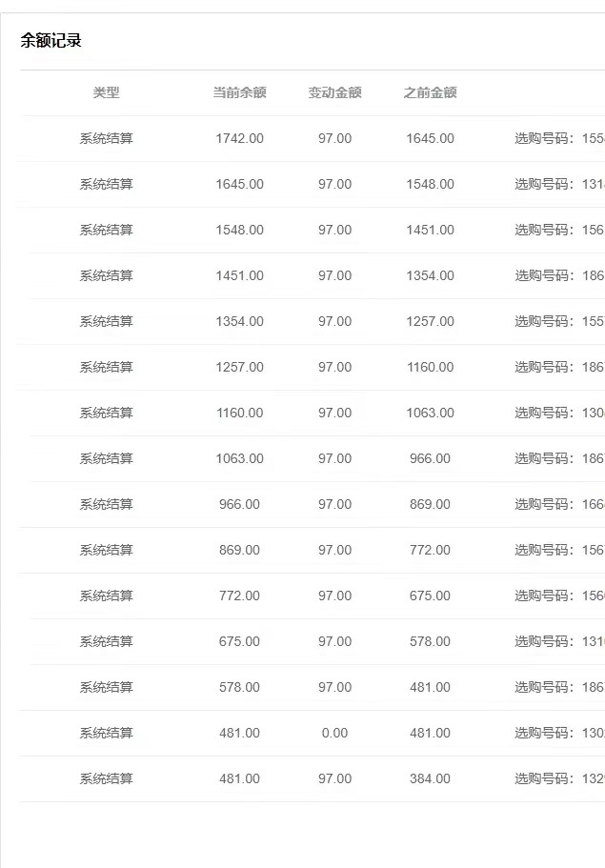Image resolution: width=605 pixels, height=868 pixels.
Task: Click the 384.00 previous amount cell
Action: coord(430,778)
